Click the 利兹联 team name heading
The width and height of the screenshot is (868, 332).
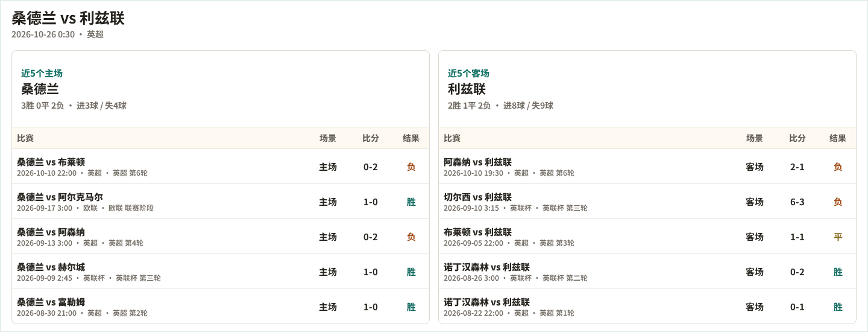coord(467,89)
